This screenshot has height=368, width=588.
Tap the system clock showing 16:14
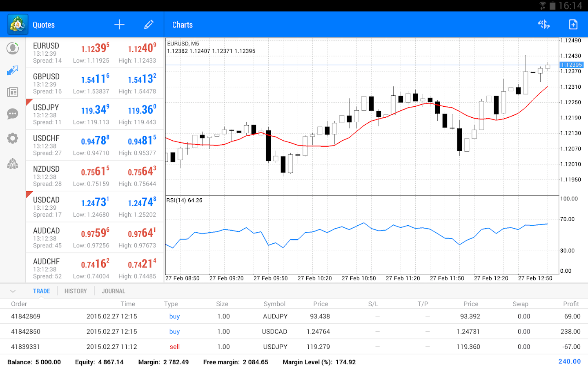click(x=570, y=6)
